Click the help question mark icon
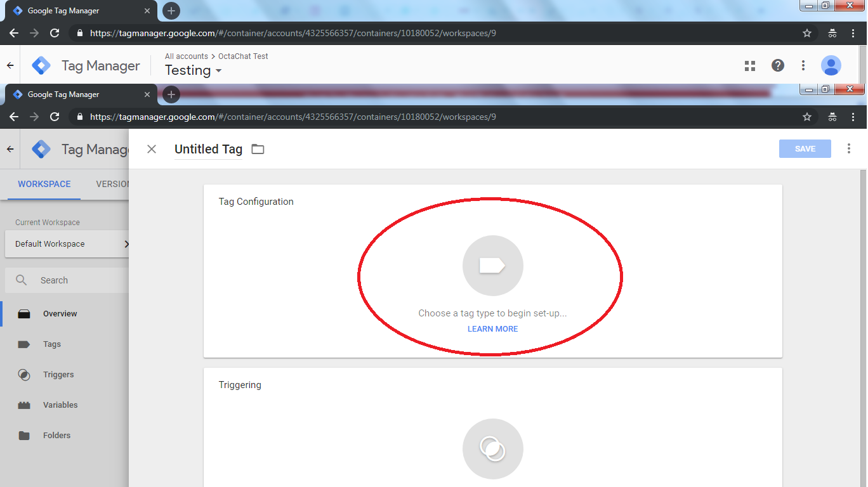Screen dimensions: 868x487 click(777, 65)
